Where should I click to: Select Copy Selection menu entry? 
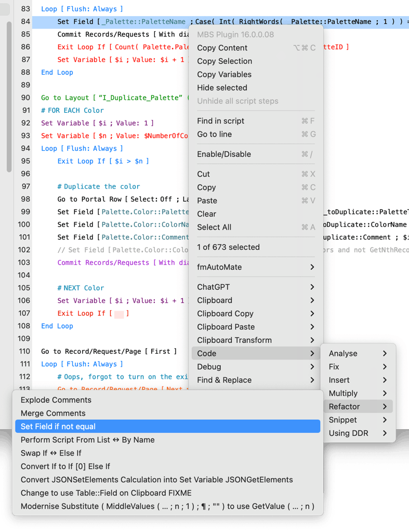pyautogui.click(x=256, y=61)
